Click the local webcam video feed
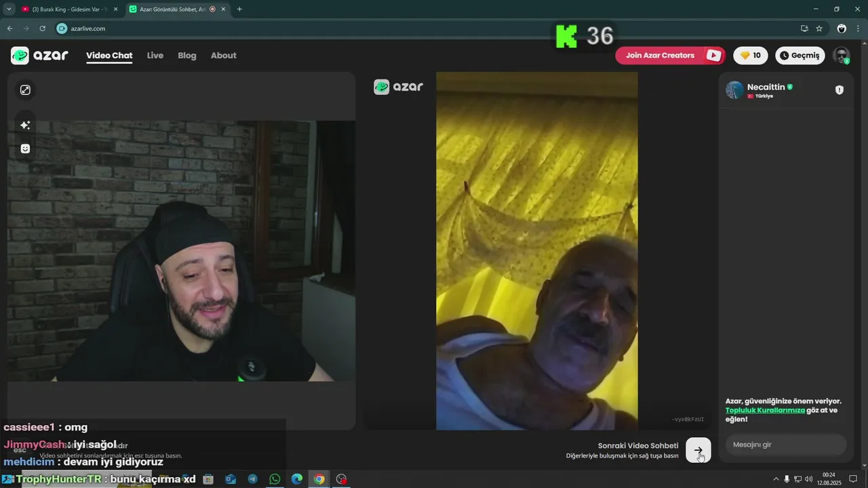This screenshot has height=488, width=868. [x=181, y=251]
